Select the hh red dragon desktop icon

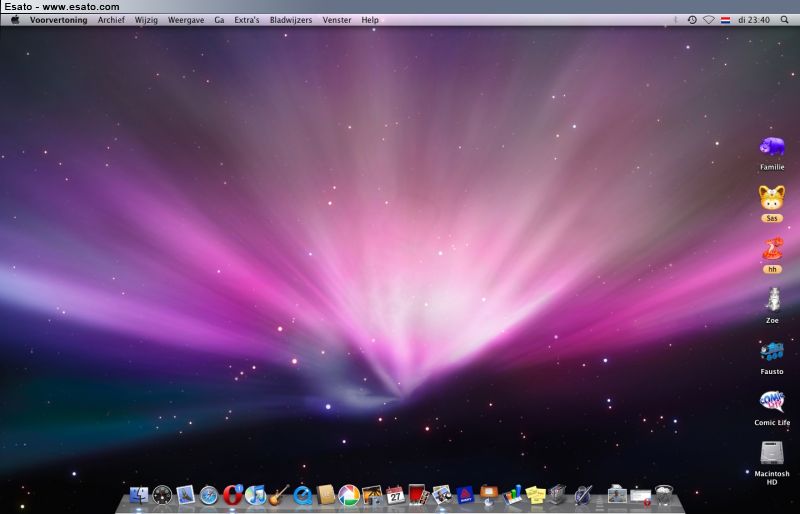point(772,249)
